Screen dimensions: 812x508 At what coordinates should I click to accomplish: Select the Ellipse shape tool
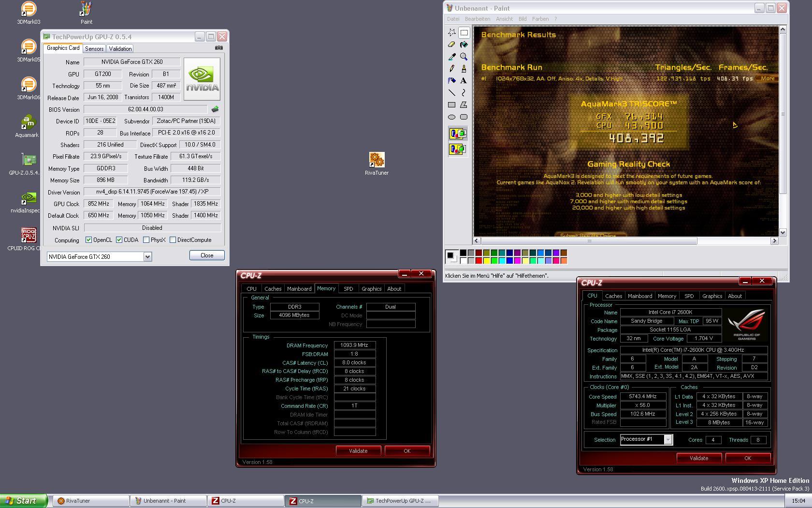[451, 117]
